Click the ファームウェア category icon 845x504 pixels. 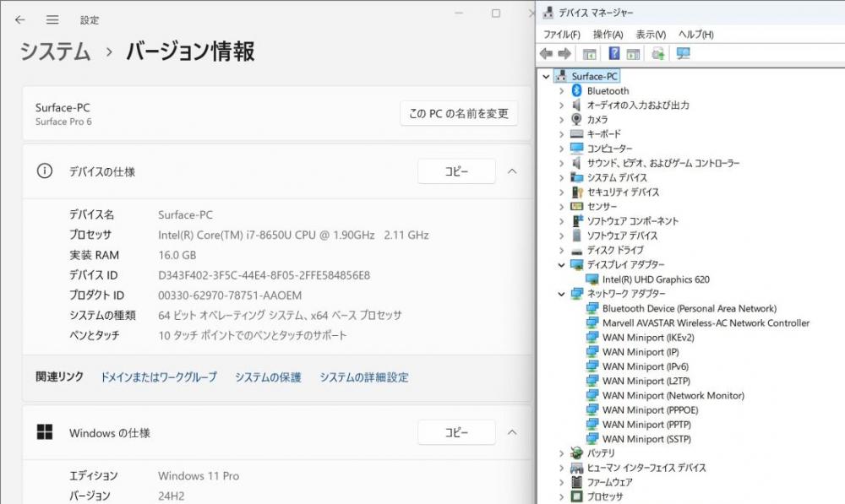pyautogui.click(x=576, y=482)
